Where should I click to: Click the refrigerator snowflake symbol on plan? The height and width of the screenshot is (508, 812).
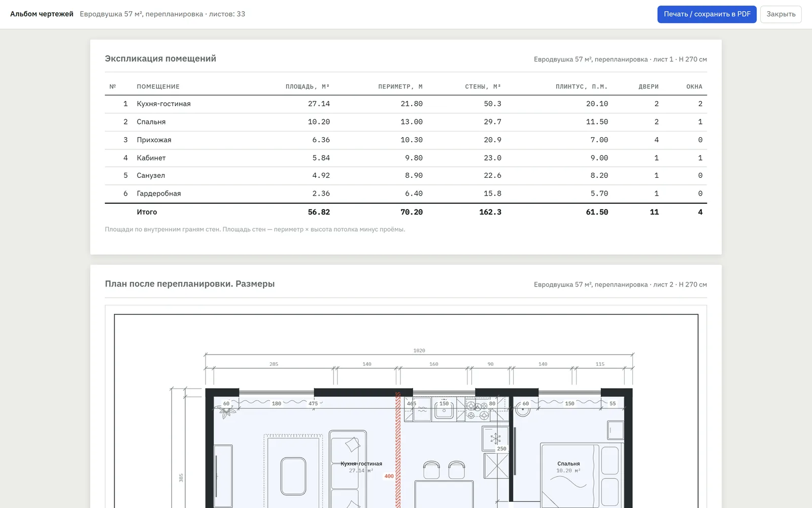pos(495,438)
